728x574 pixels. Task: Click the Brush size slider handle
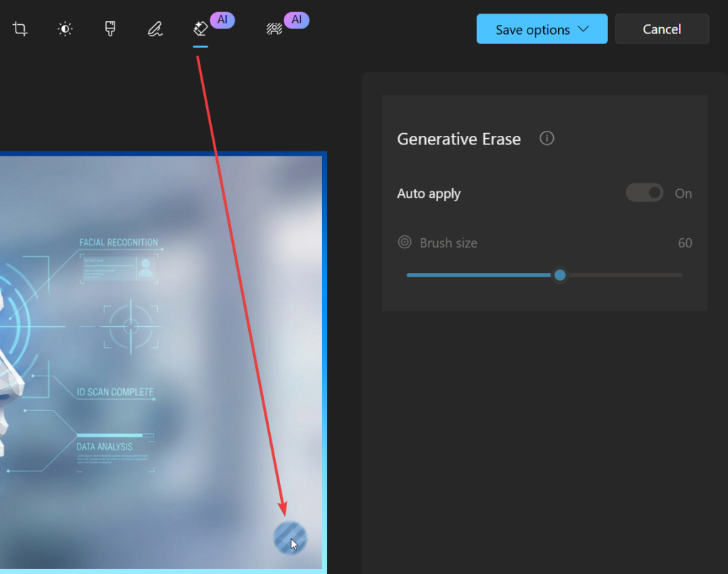[560, 275]
